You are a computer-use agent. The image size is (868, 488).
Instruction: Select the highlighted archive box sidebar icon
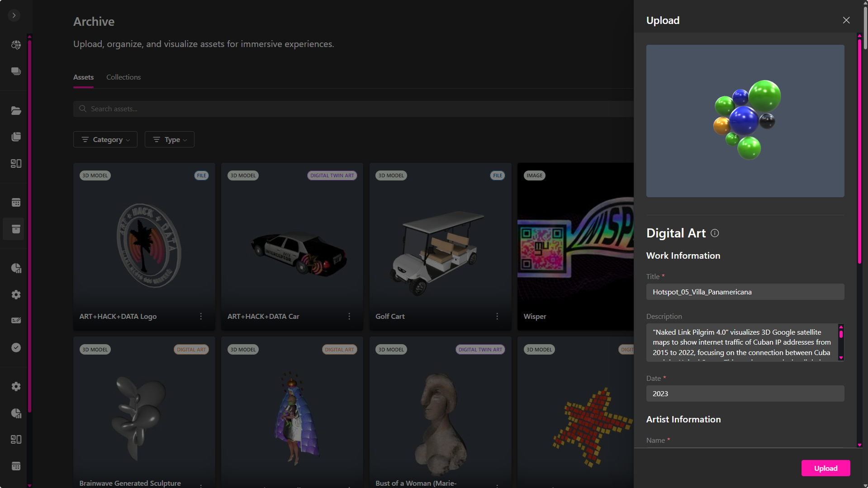click(x=16, y=229)
